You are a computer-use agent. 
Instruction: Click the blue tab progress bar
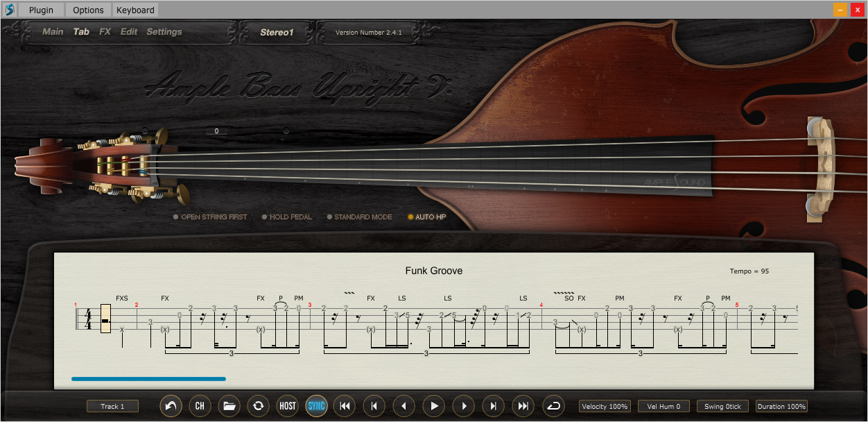(148, 379)
